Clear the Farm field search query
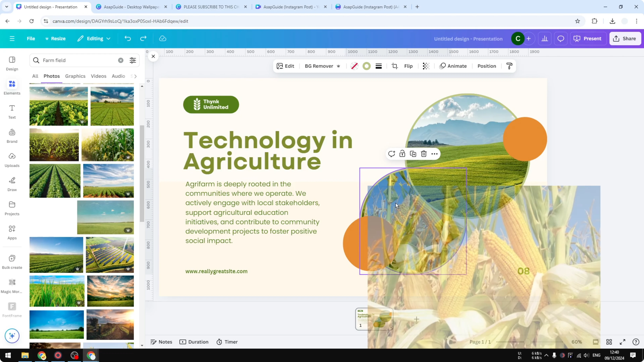This screenshot has width=644, height=362. coord(121,60)
